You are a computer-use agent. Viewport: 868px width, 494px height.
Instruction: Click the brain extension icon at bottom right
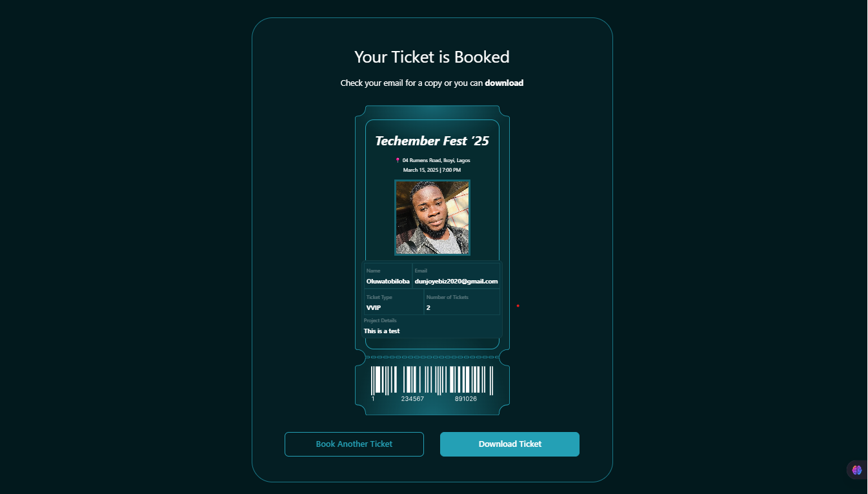point(856,470)
